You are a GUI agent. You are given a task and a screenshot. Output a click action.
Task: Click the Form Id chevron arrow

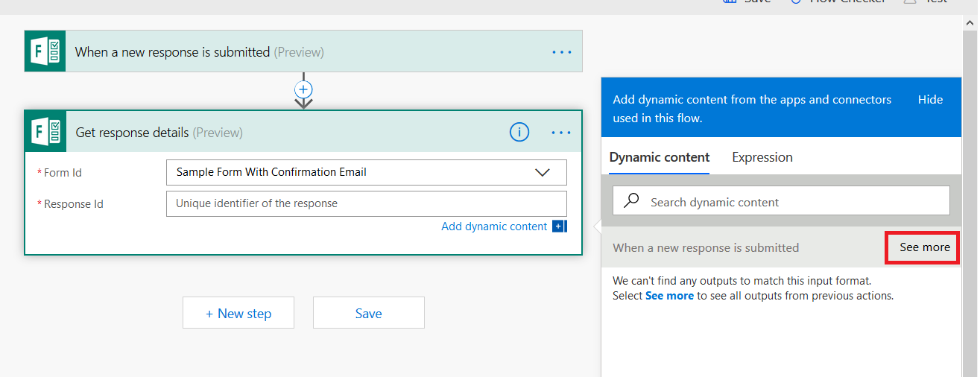pyautogui.click(x=543, y=172)
